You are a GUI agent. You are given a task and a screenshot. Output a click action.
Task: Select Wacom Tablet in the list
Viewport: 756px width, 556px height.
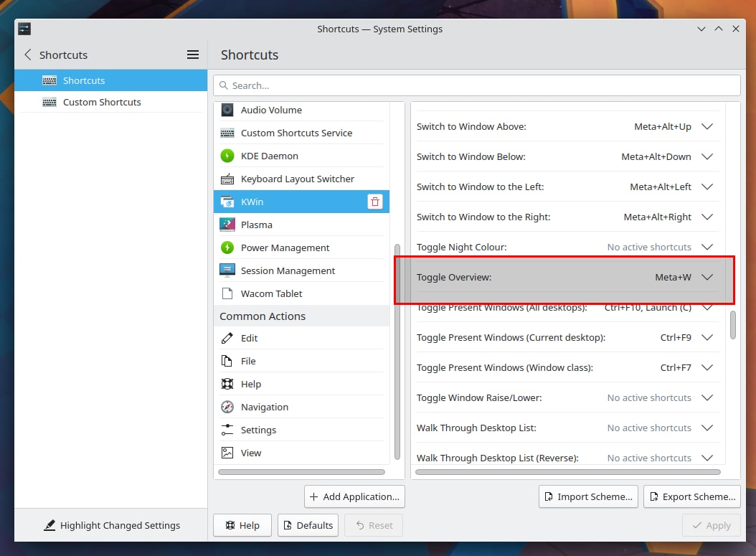point(301,293)
